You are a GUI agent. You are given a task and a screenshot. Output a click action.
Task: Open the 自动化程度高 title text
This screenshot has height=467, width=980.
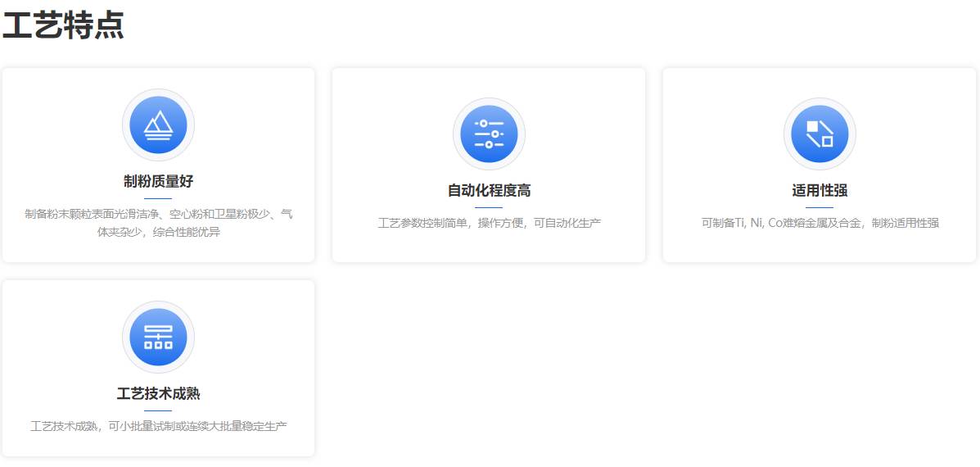pos(489,191)
